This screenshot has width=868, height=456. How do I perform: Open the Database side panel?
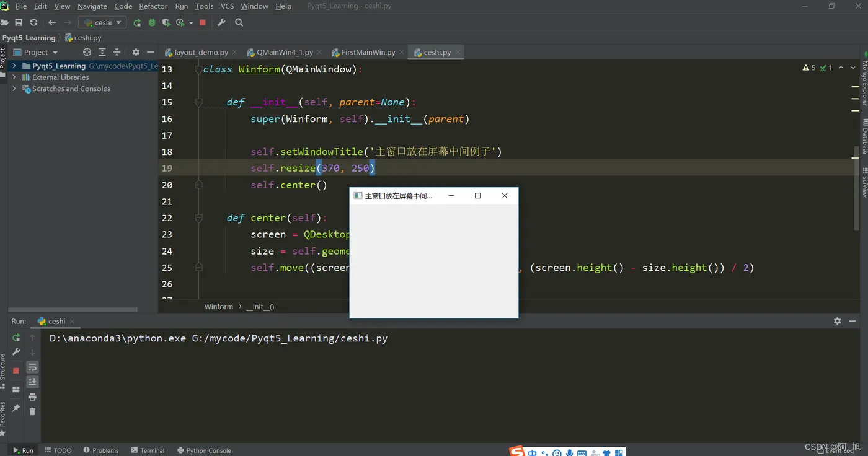[864, 136]
